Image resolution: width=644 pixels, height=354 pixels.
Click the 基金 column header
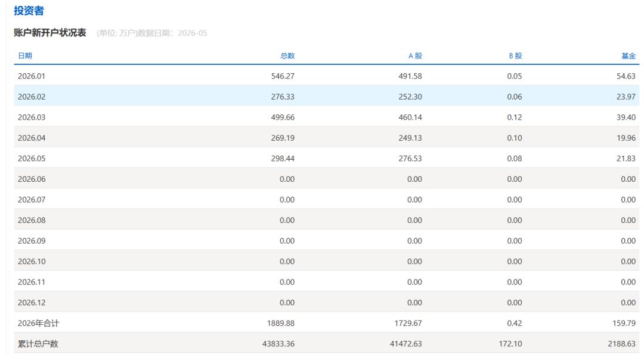click(628, 56)
